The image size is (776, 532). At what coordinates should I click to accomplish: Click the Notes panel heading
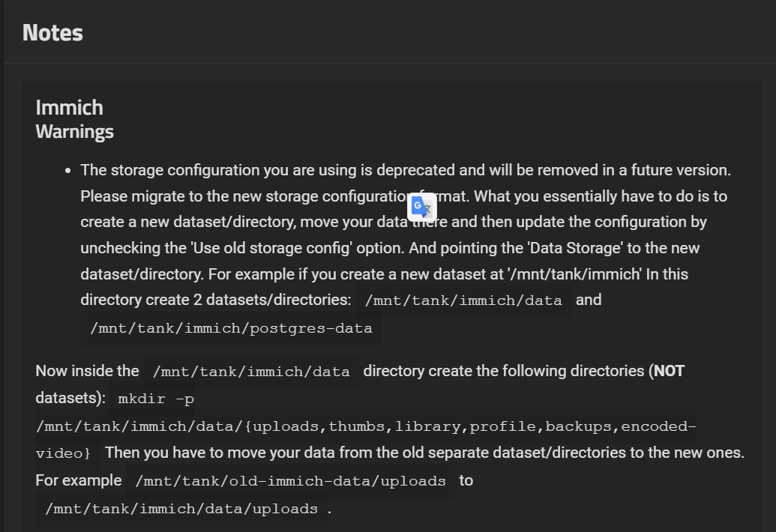click(x=52, y=32)
